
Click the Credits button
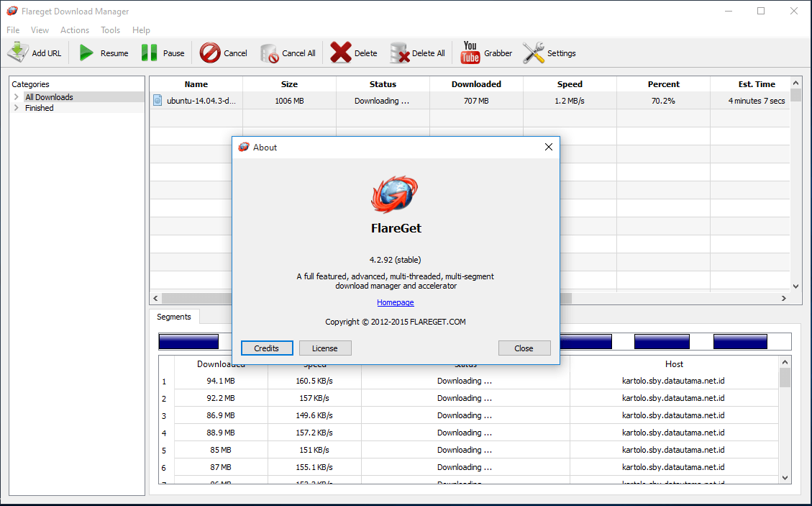(x=267, y=348)
